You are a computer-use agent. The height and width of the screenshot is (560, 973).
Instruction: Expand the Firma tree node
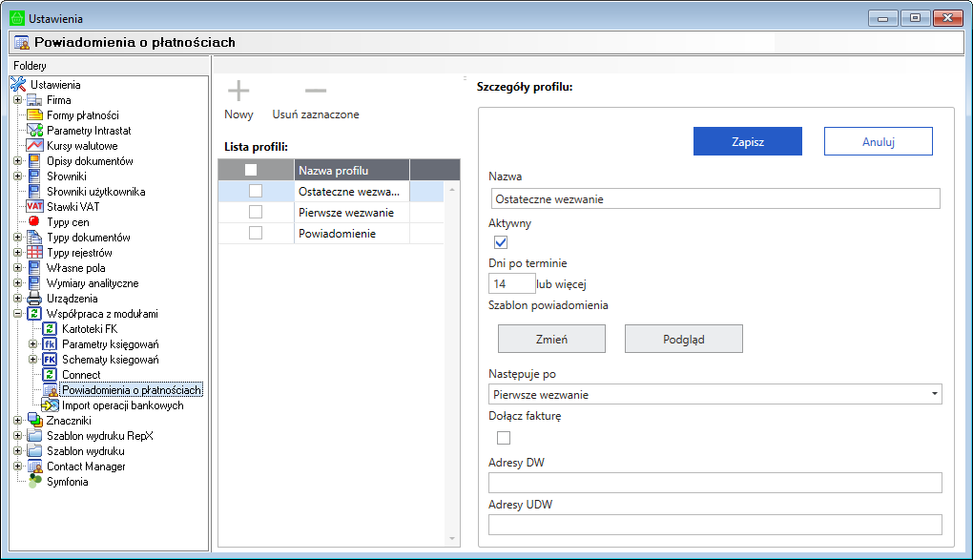click(18, 99)
